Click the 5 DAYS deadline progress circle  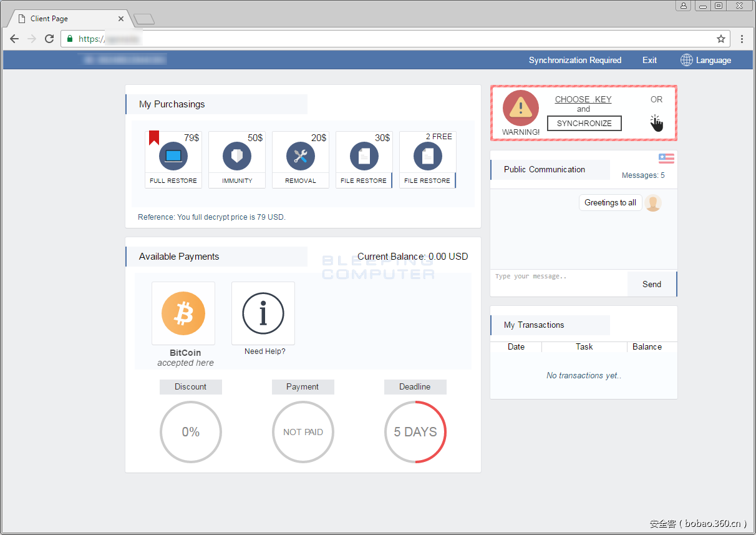click(415, 432)
